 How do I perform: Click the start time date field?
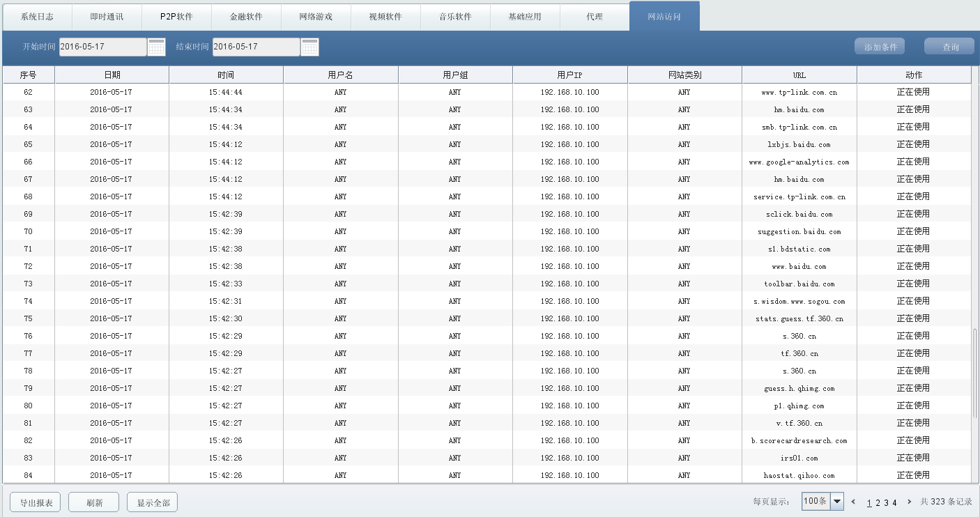(x=102, y=47)
